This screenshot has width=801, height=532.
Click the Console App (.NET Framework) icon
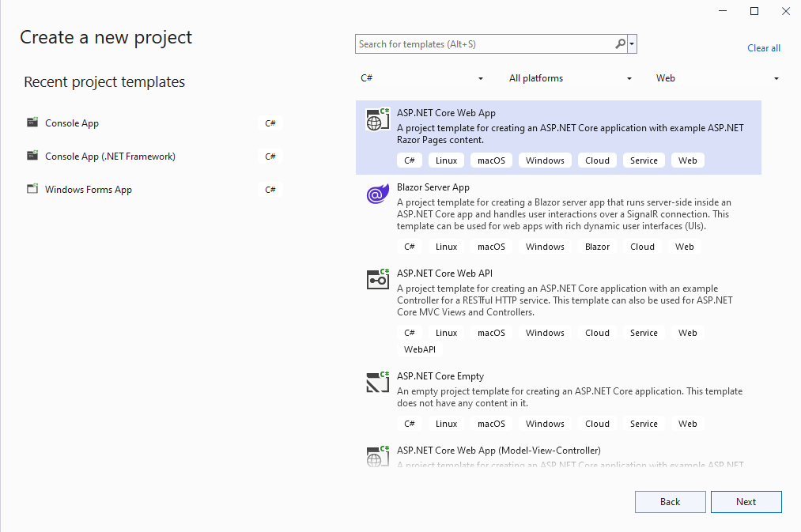click(x=32, y=157)
